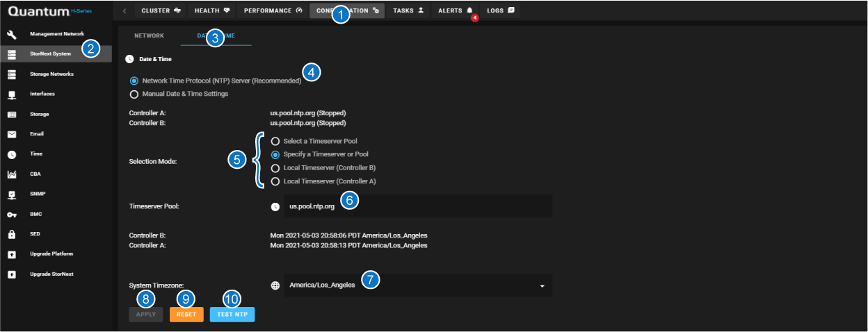868x332 pixels.
Task: Click the SED padlock icon in sidebar
Action: pyautogui.click(x=12, y=235)
